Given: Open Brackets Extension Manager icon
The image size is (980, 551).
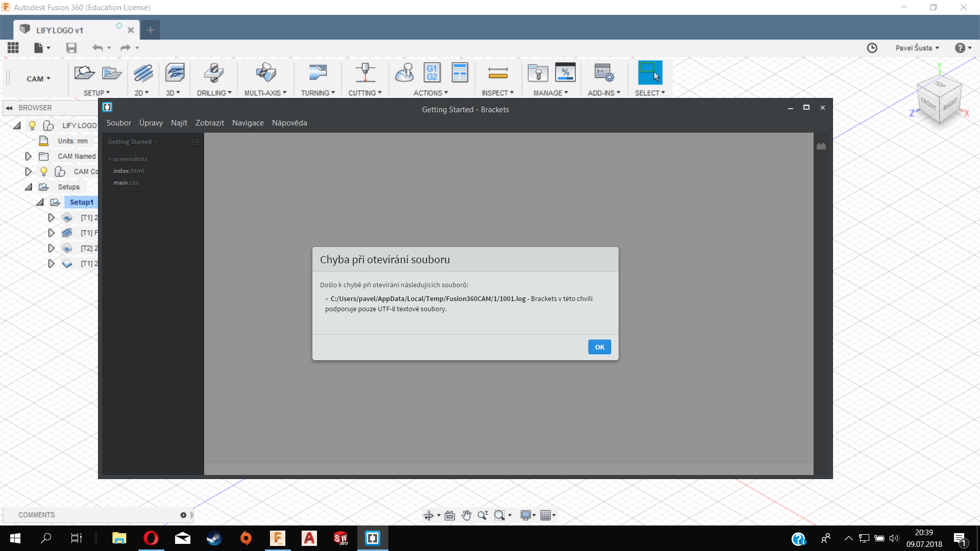Looking at the screenshot, I should click(821, 146).
